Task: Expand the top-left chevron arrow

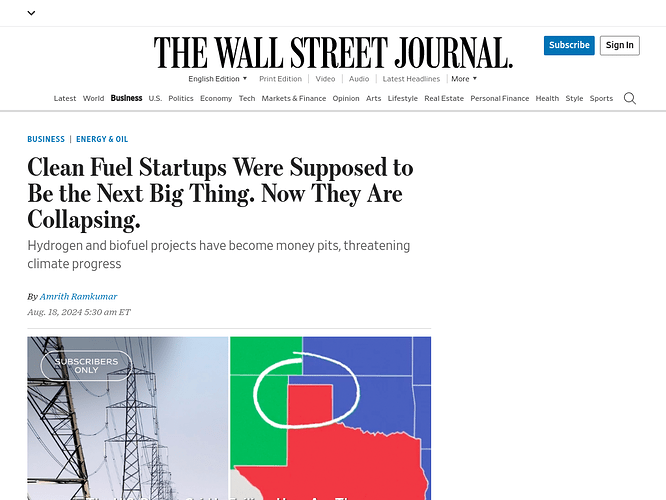Action: tap(31, 13)
